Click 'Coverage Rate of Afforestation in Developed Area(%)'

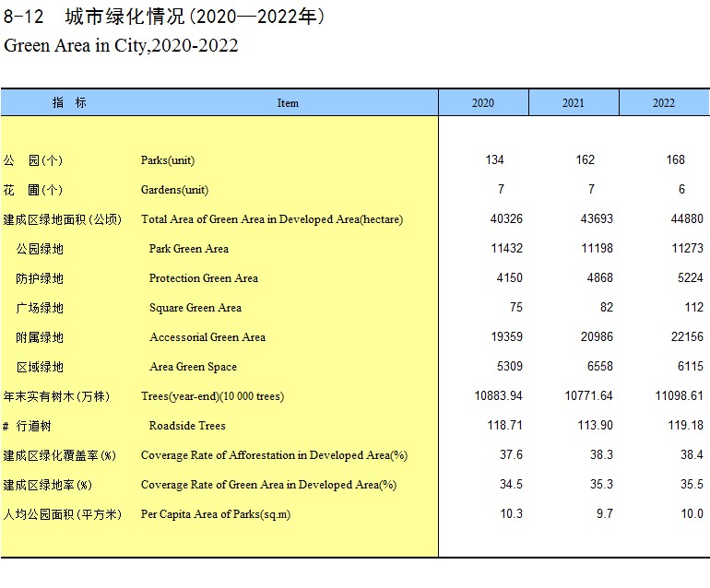tap(274, 455)
